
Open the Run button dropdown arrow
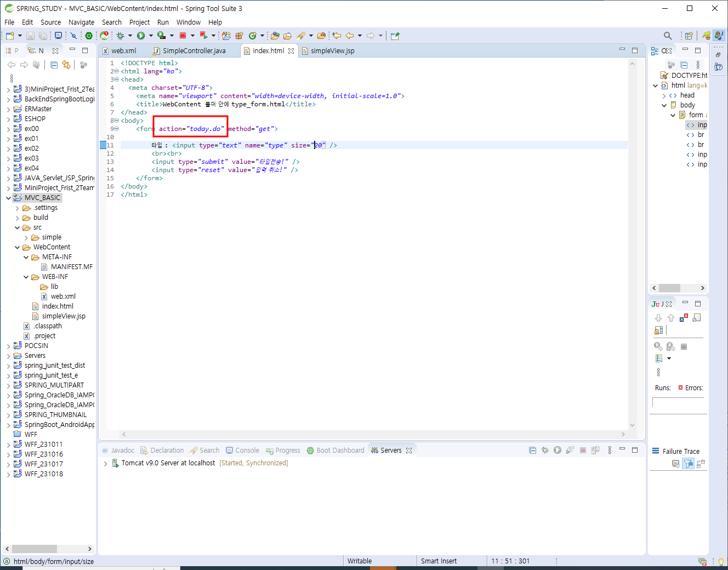pos(151,36)
